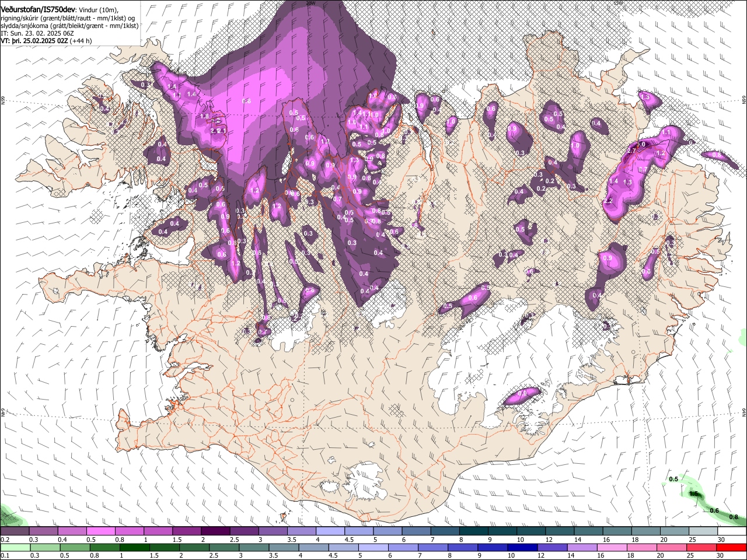Click the 'rigning/skúrir' legend description line

68,18
